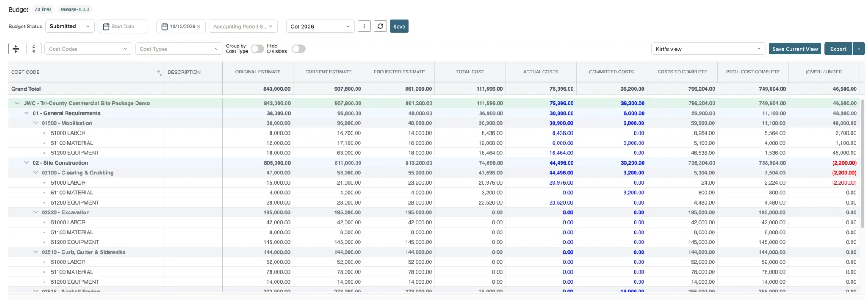Open calendar icon beside 10/12/2026 date
This screenshot has height=301, width=868.
click(165, 27)
